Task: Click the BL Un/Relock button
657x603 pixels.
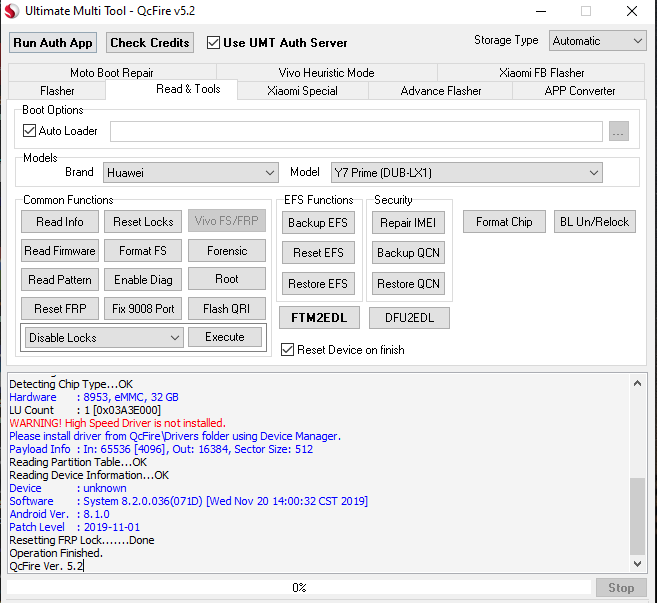Action: 595,222
